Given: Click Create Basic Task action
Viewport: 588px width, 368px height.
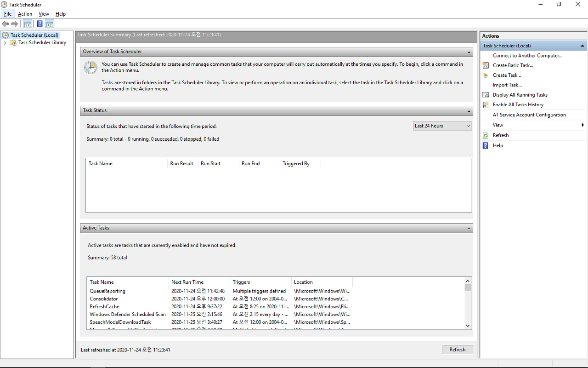Looking at the screenshot, I should (513, 65).
